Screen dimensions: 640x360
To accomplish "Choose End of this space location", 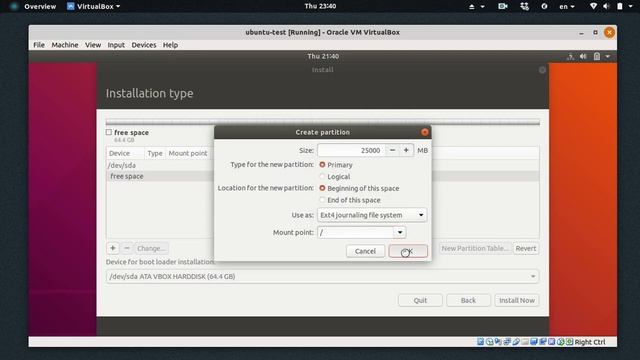I will pyautogui.click(x=322, y=200).
